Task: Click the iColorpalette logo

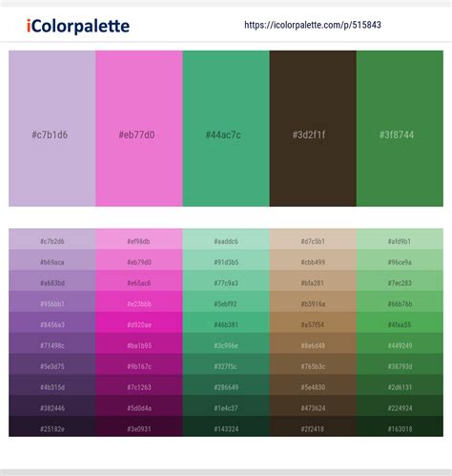Action: [78, 26]
